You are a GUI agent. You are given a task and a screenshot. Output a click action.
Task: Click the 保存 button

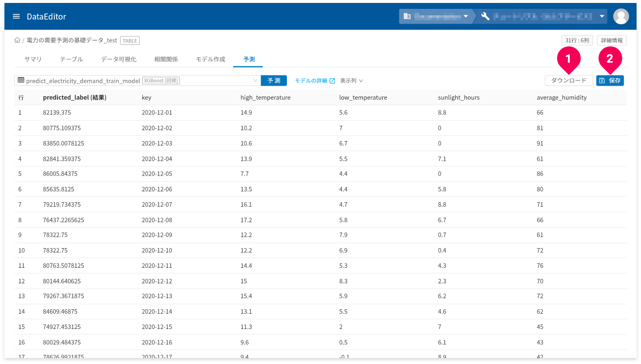(610, 80)
